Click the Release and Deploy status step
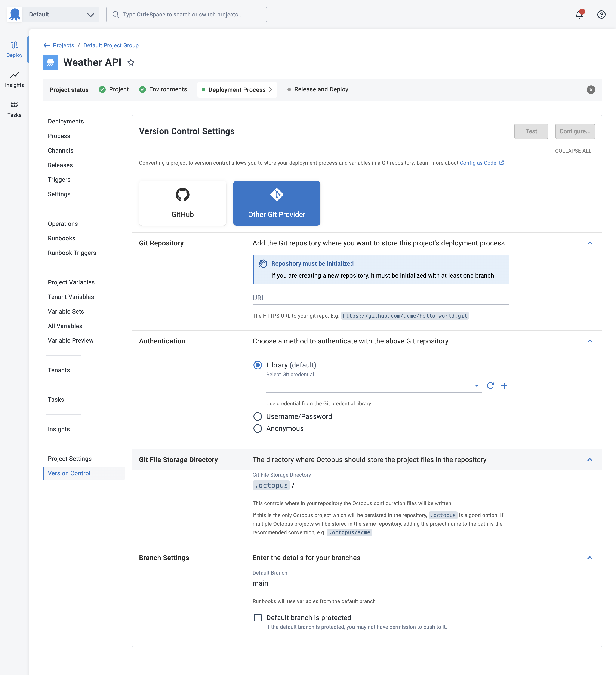Image resolution: width=616 pixels, height=675 pixels. point(318,89)
